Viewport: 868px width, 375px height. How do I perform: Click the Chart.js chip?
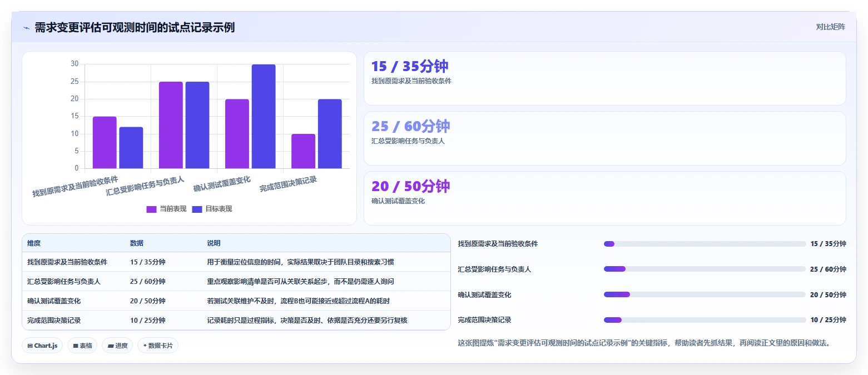[x=42, y=346]
